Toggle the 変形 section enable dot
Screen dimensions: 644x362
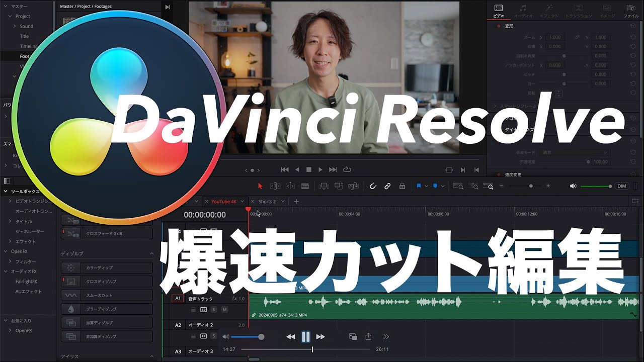pos(499,26)
